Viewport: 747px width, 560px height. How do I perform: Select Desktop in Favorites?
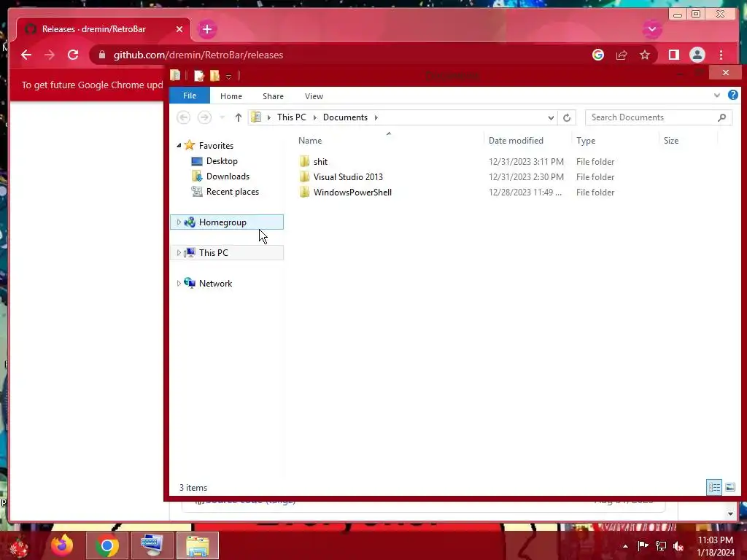tap(222, 161)
